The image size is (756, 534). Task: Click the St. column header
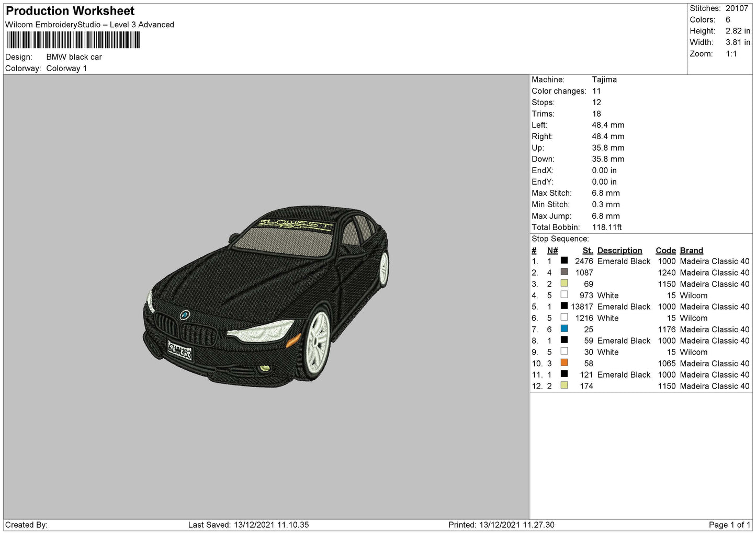coord(588,251)
